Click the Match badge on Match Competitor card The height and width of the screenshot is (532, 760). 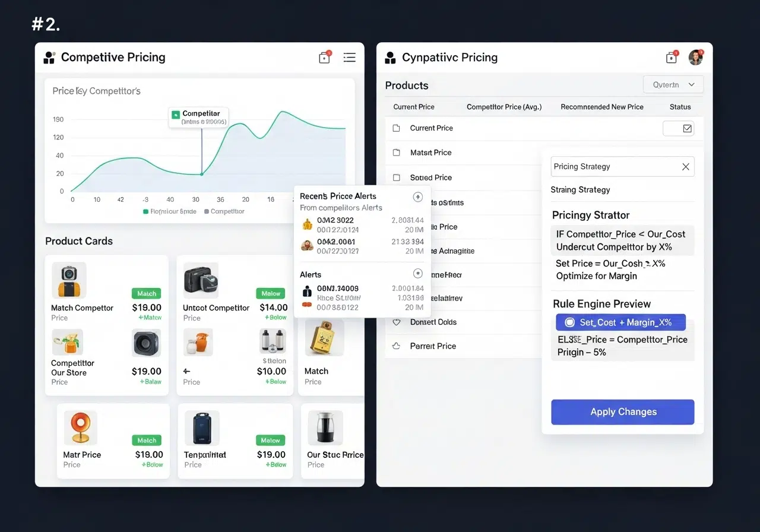[147, 293]
